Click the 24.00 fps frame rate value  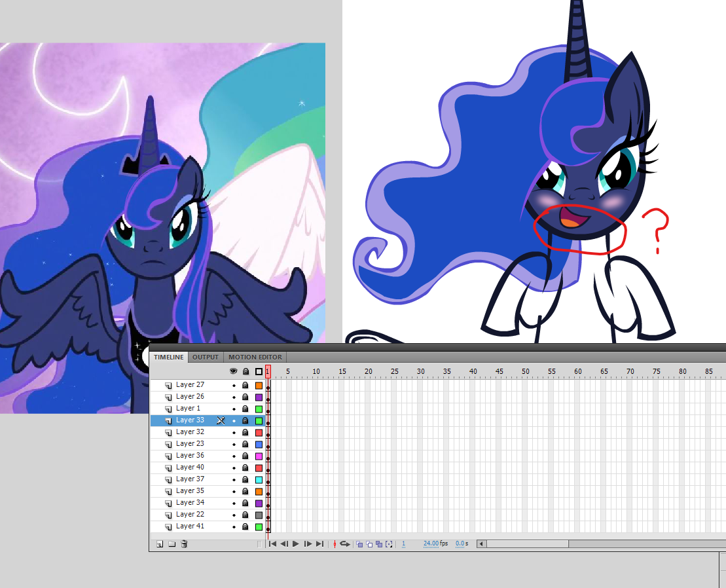click(431, 543)
